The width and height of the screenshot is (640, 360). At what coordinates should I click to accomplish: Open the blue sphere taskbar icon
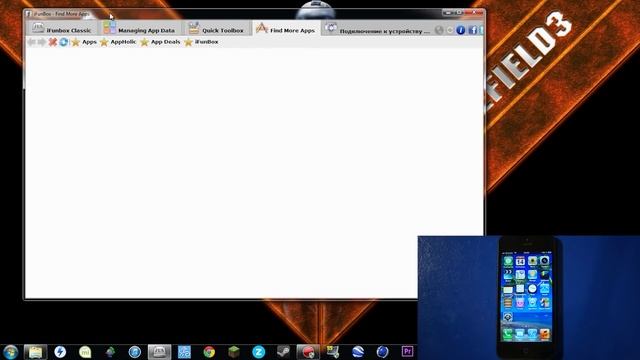[x=382, y=352]
